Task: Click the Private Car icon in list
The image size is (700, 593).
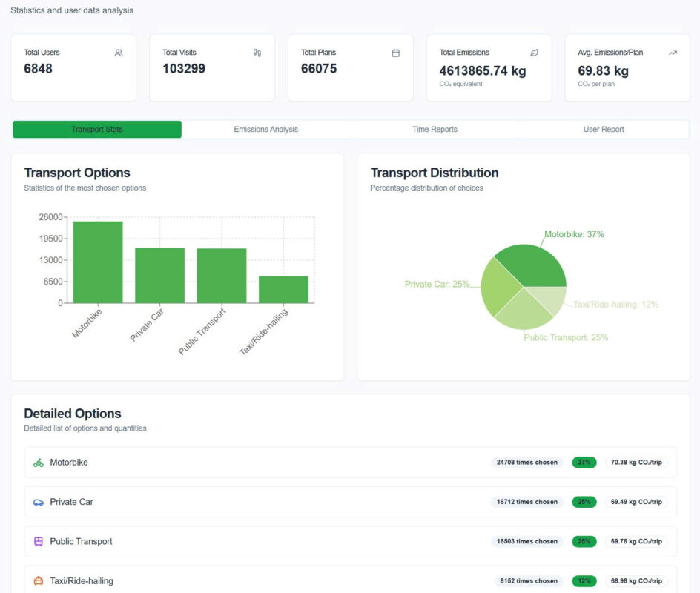Action: (39, 502)
